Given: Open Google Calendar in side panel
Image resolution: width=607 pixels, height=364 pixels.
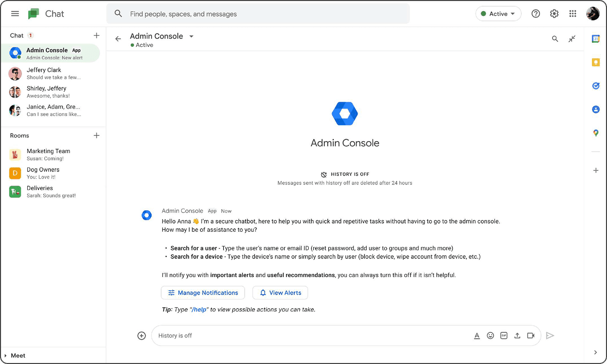Looking at the screenshot, I should coord(596,39).
